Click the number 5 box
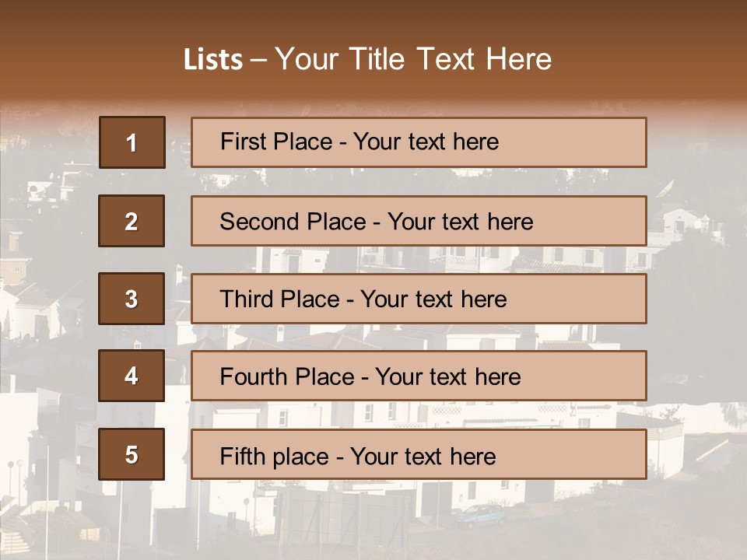747x560 pixels. pos(132,454)
